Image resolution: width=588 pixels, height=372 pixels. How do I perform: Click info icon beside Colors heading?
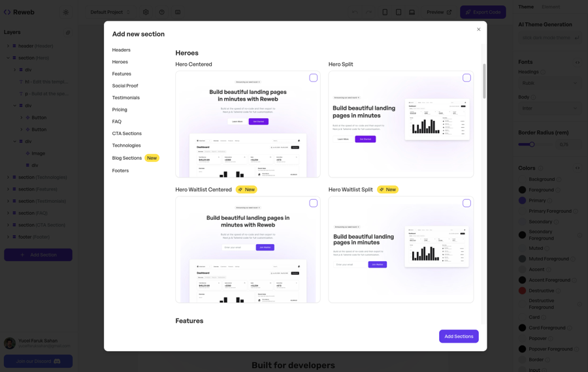(540, 168)
